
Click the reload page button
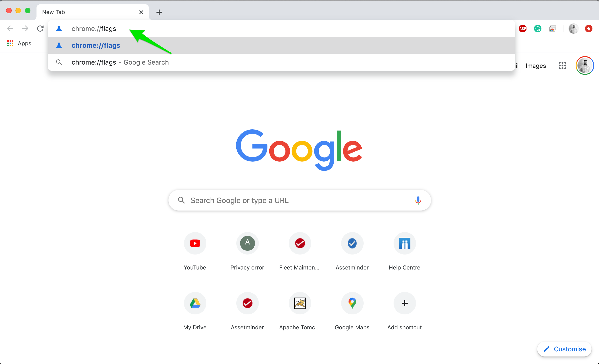pyautogui.click(x=40, y=28)
